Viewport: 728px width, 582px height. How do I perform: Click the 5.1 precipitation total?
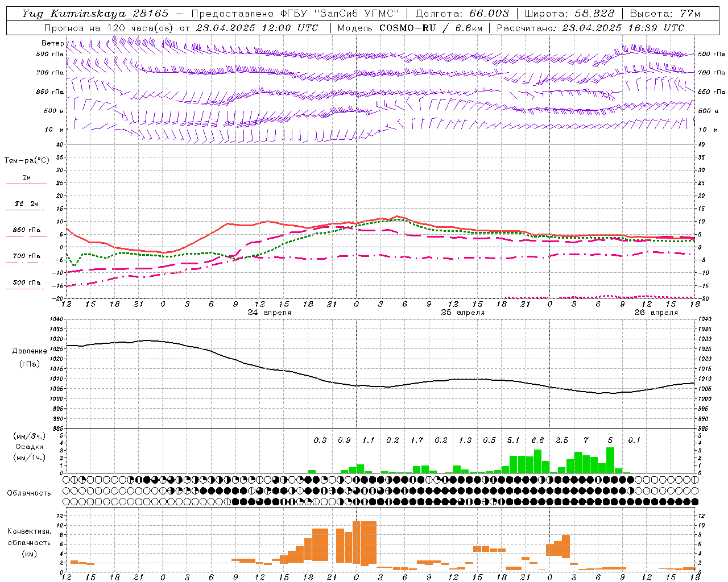(514, 440)
